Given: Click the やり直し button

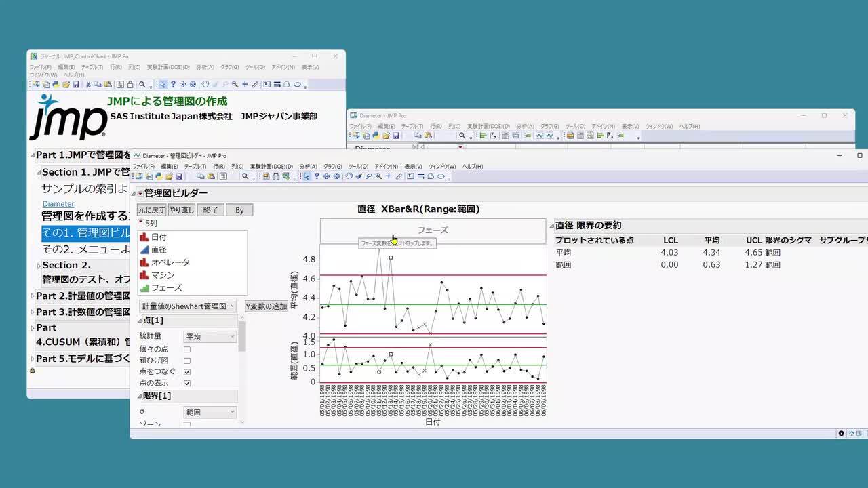Looking at the screenshot, I should (x=182, y=210).
